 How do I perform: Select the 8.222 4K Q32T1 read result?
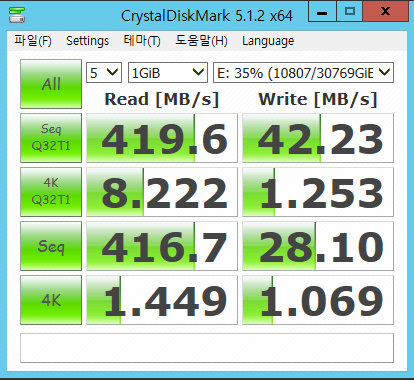162,192
